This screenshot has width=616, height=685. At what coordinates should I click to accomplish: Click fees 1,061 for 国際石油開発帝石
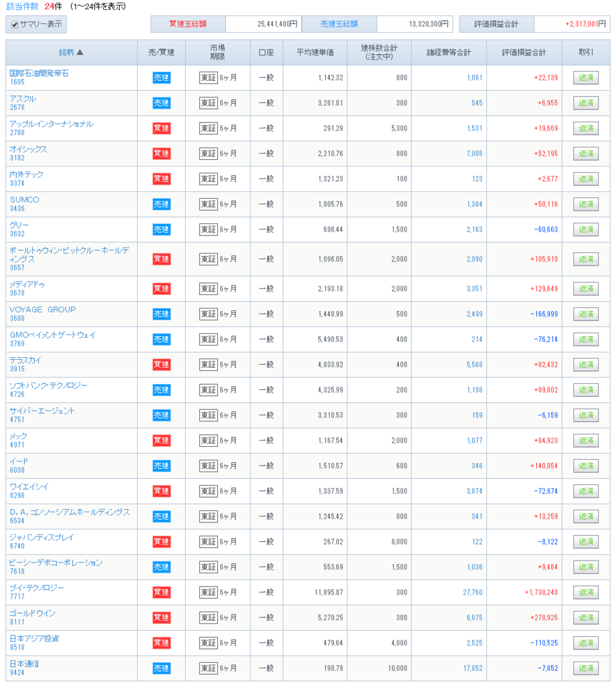point(474,78)
